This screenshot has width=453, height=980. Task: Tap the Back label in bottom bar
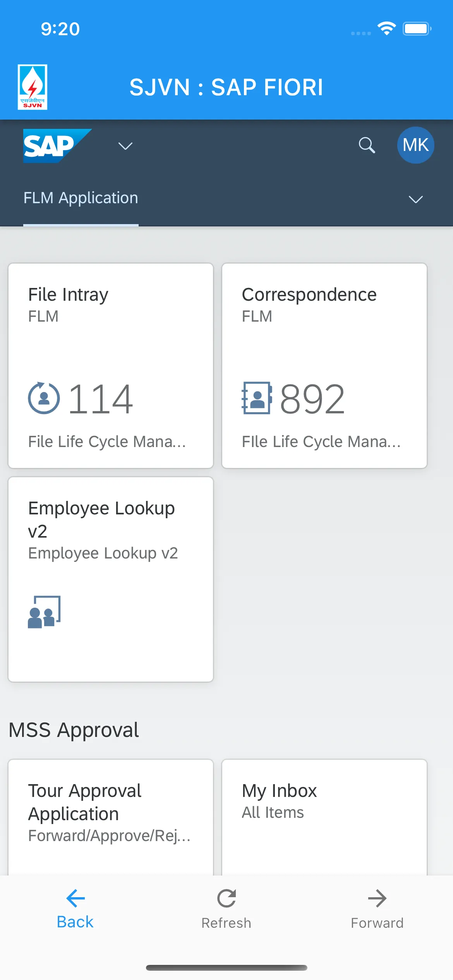coord(75,922)
